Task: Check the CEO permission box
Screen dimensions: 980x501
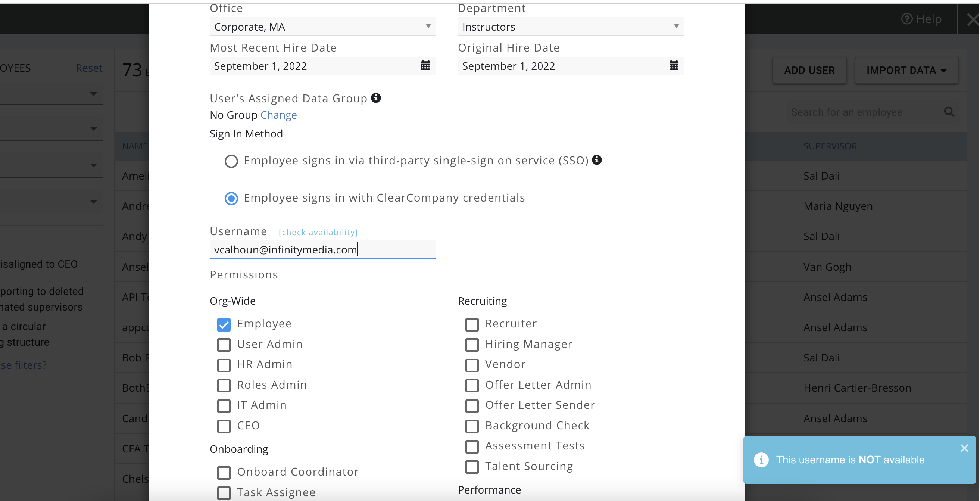Action: [x=224, y=426]
